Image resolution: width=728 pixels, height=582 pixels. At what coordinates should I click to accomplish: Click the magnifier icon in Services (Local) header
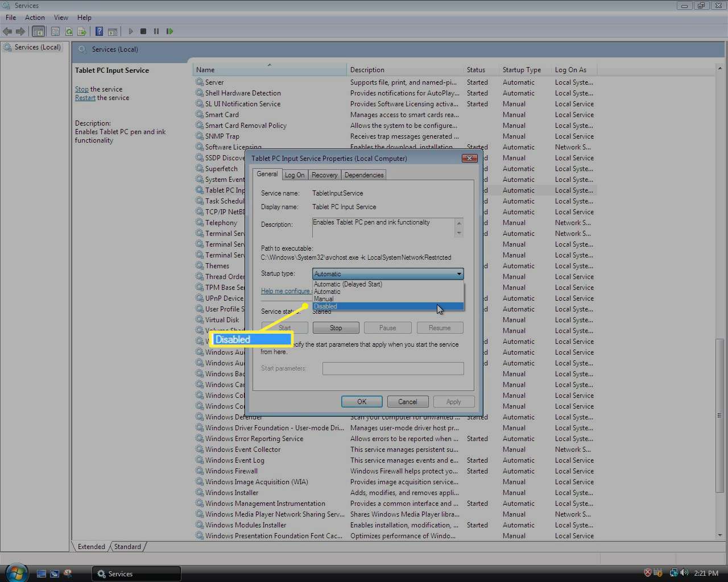(x=82, y=49)
